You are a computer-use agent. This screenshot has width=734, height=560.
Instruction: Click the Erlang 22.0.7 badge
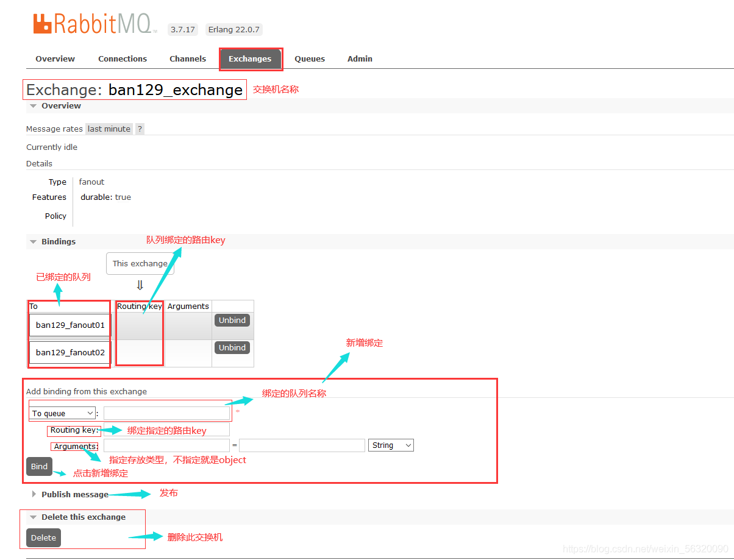[x=233, y=29]
